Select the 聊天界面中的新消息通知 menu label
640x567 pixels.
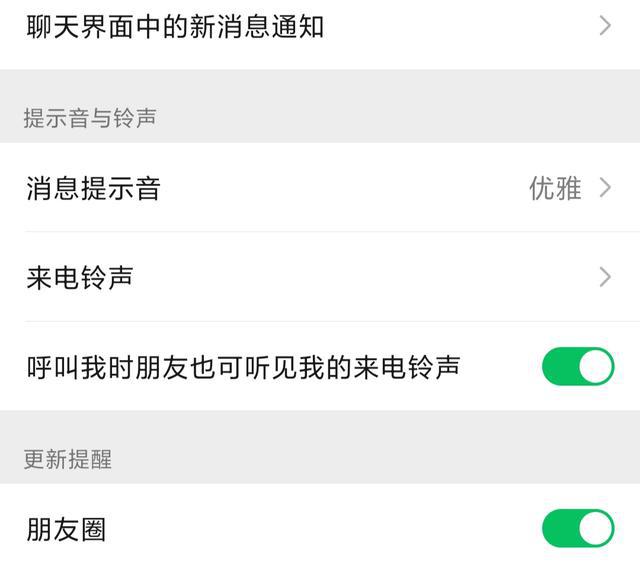point(175,26)
